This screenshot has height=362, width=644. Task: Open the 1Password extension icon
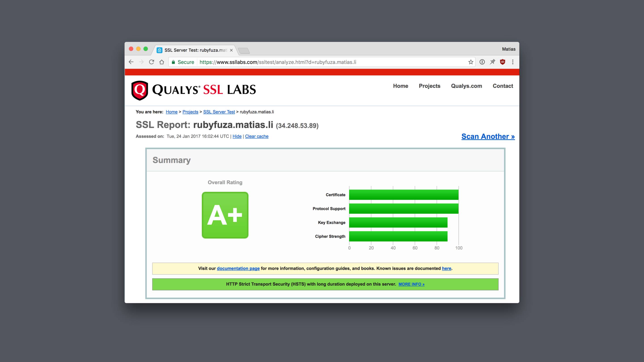coord(482,62)
